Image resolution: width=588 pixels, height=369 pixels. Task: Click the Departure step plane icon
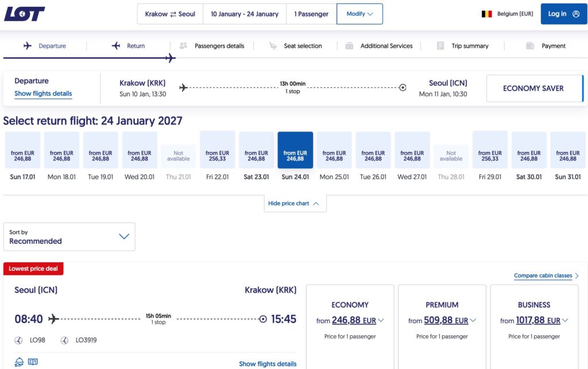[x=28, y=46]
